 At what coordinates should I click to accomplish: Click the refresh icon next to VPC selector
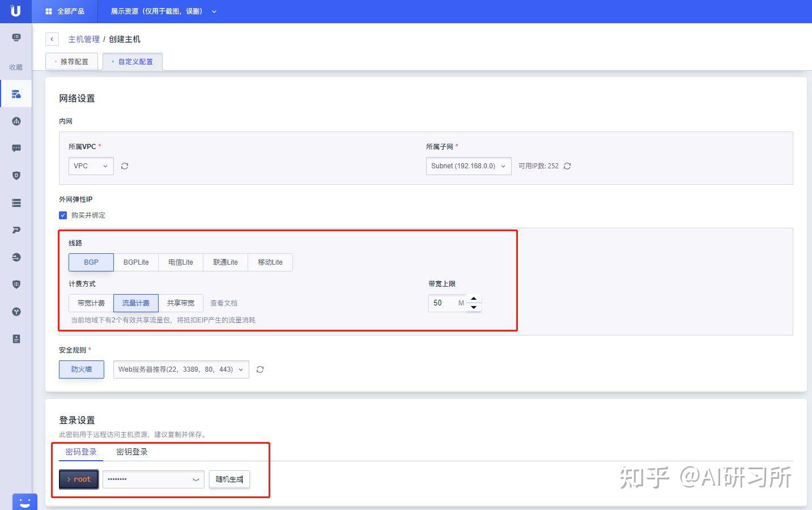[x=125, y=165]
